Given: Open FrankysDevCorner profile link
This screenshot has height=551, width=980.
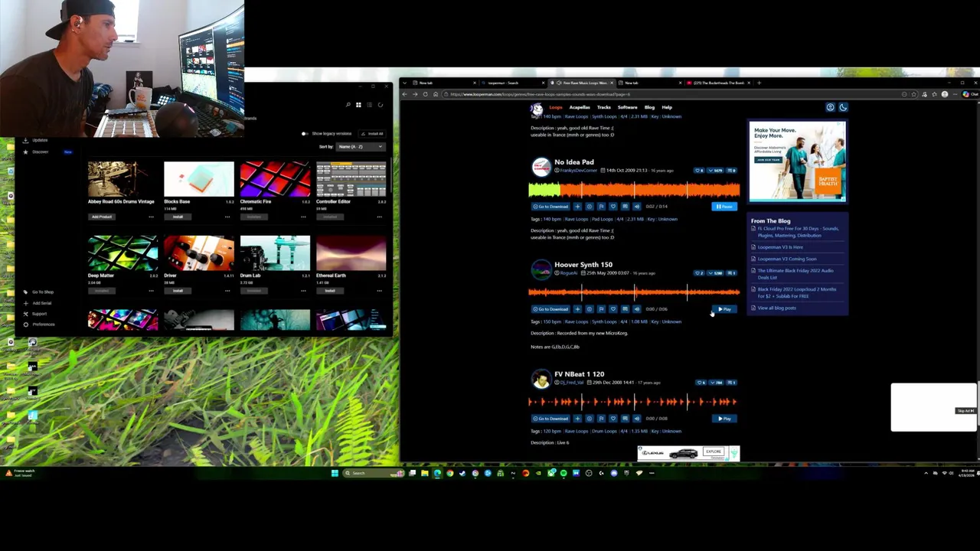Looking at the screenshot, I should click(x=578, y=170).
